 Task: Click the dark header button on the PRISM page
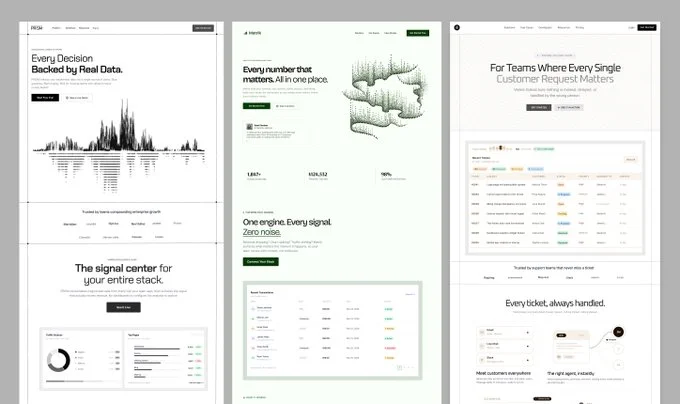[x=203, y=28]
